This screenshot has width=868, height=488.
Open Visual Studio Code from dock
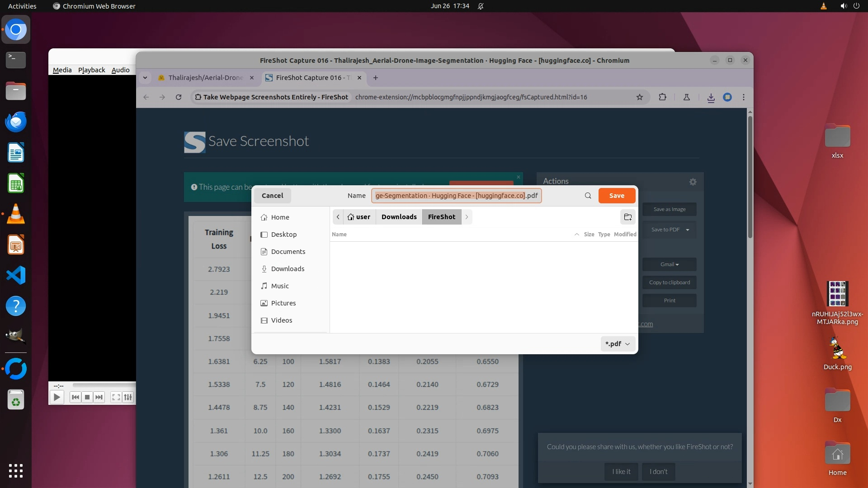click(x=16, y=275)
